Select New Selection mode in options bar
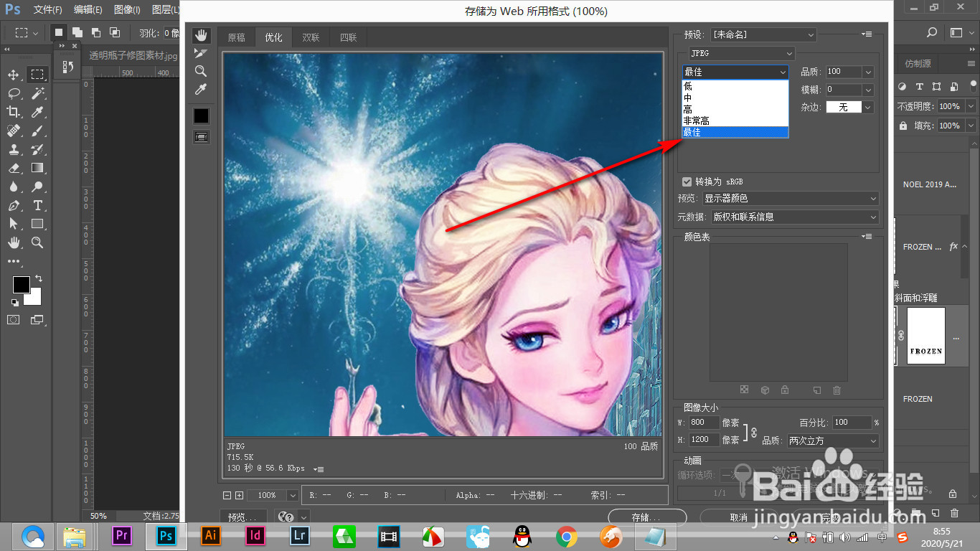 point(59,32)
